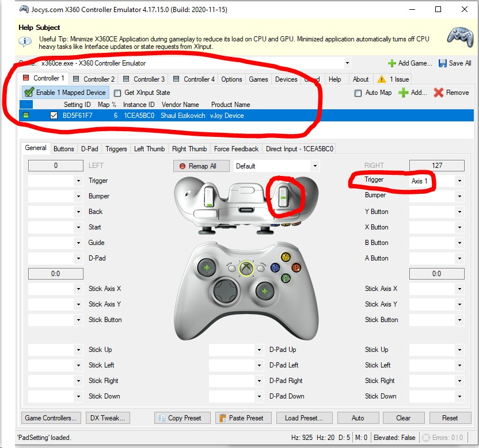Click the Copy Preset icon
This screenshot has width=479, height=448.
point(162,418)
